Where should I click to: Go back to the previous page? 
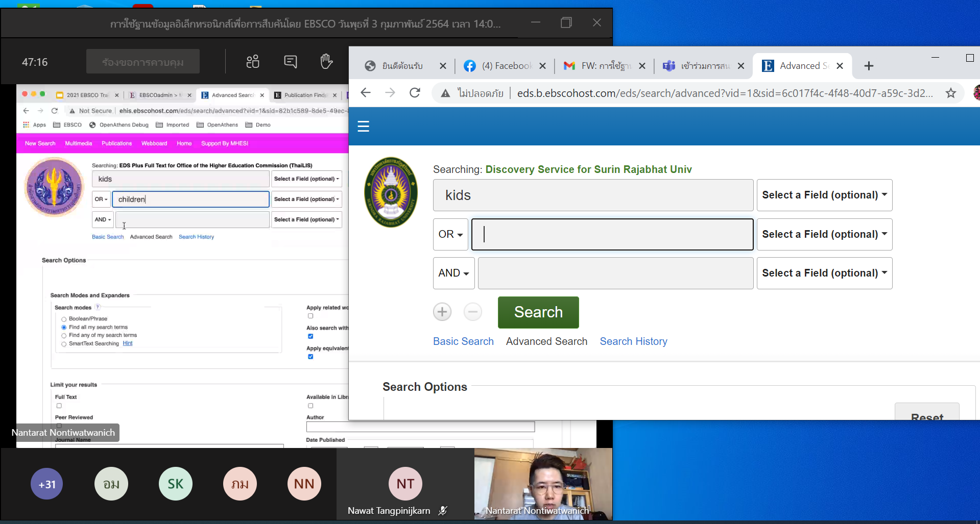366,93
